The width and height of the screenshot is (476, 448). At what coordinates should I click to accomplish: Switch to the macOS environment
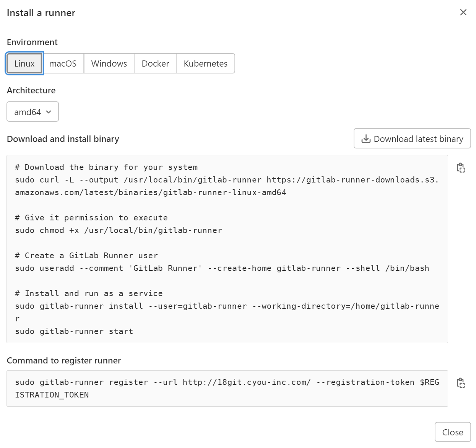(63, 64)
